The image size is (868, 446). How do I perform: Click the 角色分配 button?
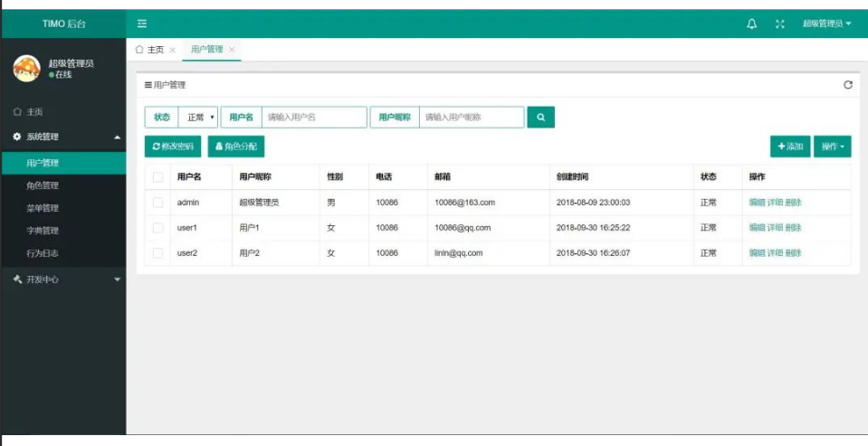(x=236, y=147)
